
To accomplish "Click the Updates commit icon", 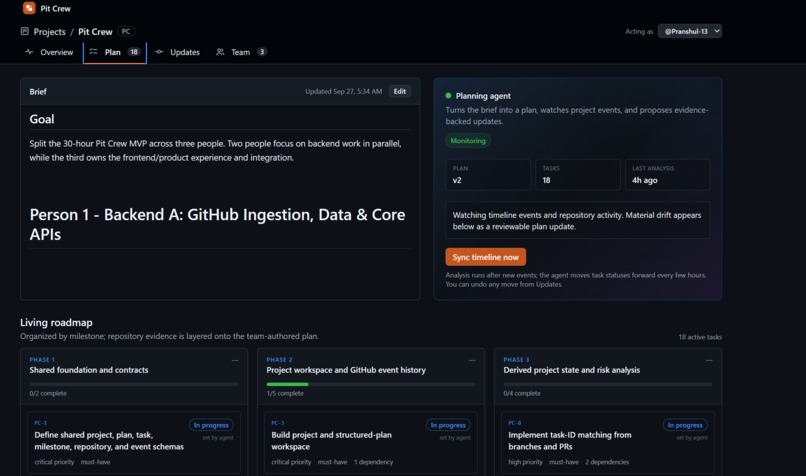I will (x=159, y=52).
